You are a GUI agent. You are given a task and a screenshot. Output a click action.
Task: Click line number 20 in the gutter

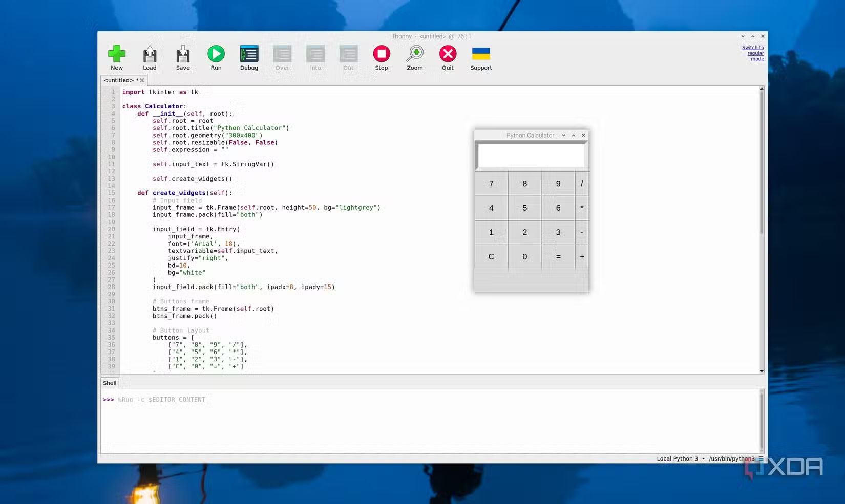tap(111, 229)
